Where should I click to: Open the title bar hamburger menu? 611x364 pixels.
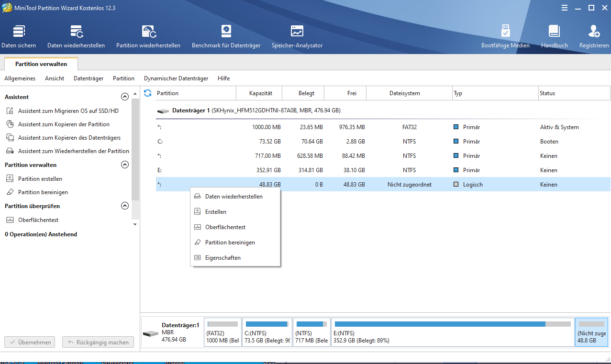566,8
